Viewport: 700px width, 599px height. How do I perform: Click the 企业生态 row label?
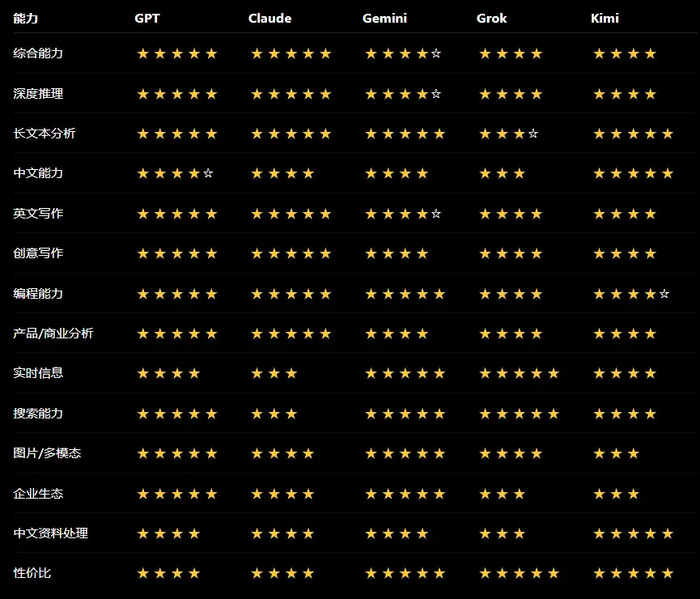coord(38,494)
